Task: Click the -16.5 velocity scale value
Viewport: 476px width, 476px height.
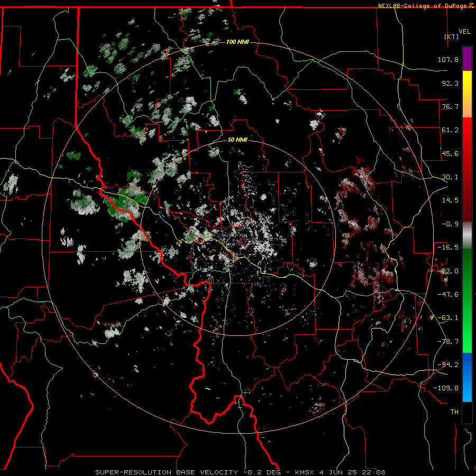Action: pyautogui.click(x=448, y=248)
